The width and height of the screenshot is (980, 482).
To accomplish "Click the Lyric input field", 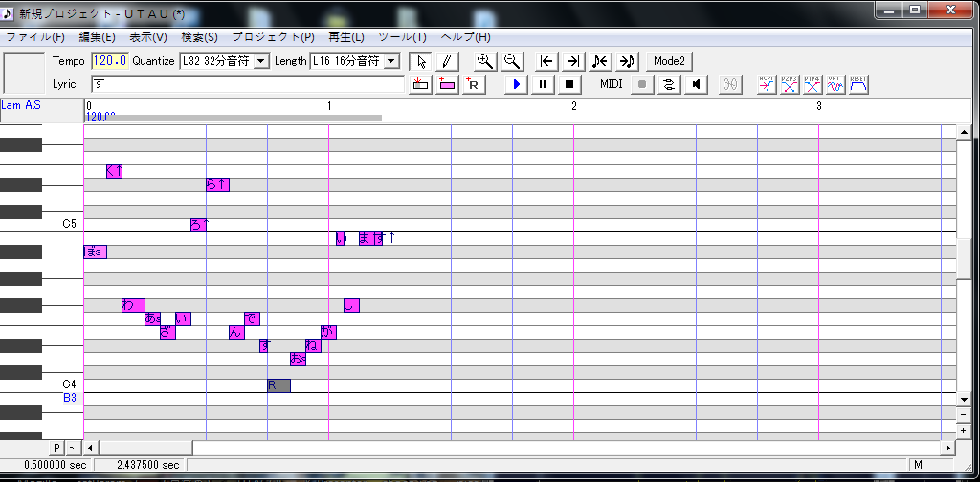I will [x=248, y=83].
